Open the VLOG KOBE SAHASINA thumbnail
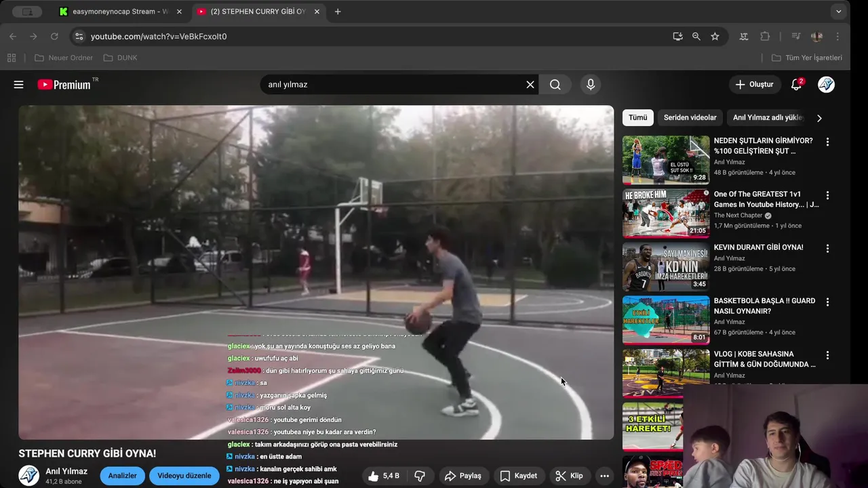The height and width of the screenshot is (488, 868). pos(666,373)
